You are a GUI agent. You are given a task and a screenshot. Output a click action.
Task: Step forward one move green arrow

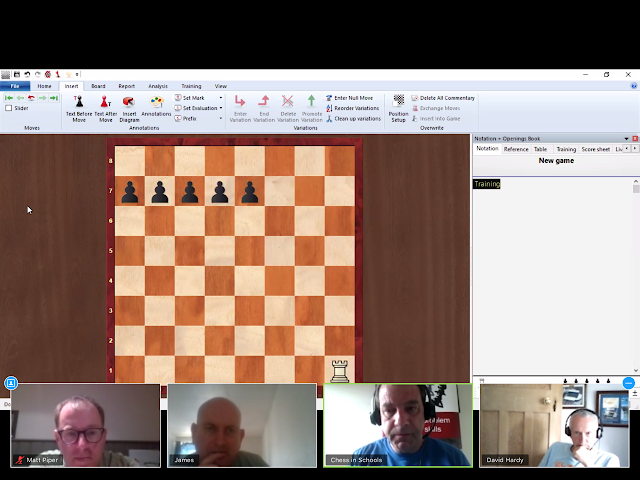(42, 98)
